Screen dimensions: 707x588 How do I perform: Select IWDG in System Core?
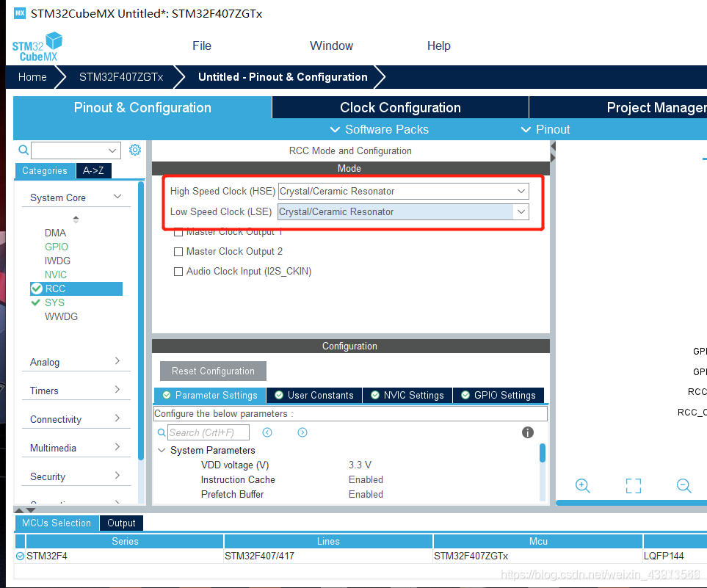(x=57, y=261)
